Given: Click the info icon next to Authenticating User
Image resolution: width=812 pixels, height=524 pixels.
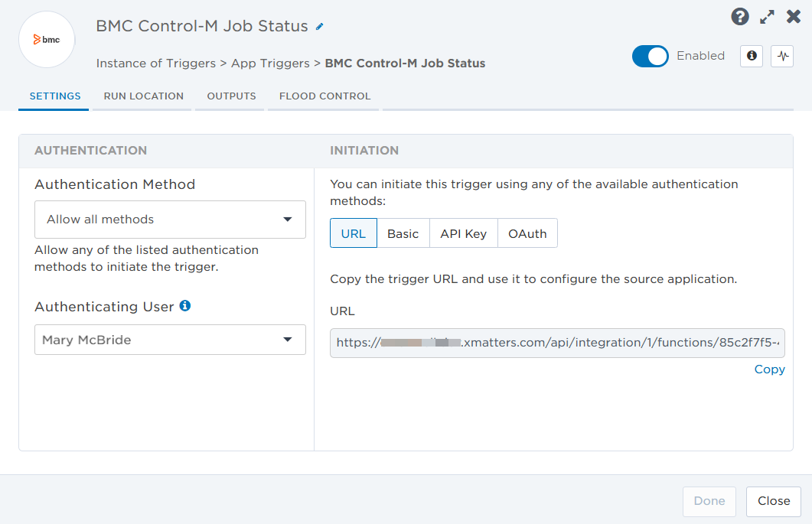Looking at the screenshot, I should pos(185,306).
